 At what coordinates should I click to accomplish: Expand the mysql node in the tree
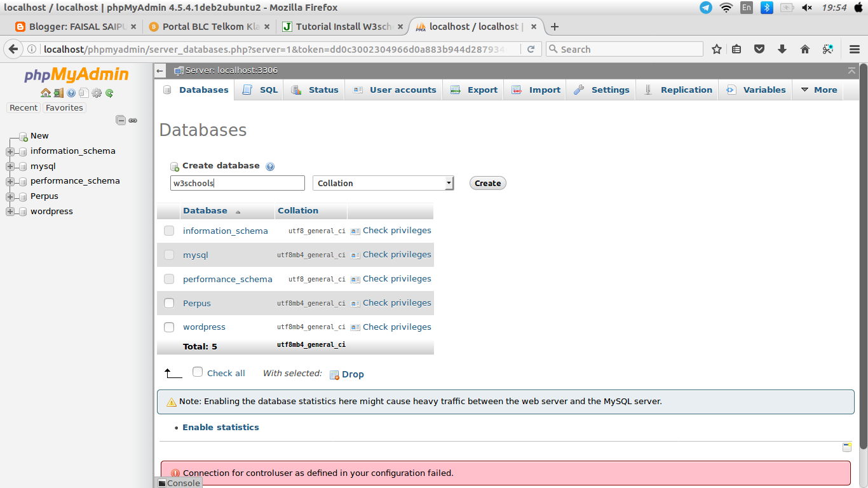coord(10,166)
